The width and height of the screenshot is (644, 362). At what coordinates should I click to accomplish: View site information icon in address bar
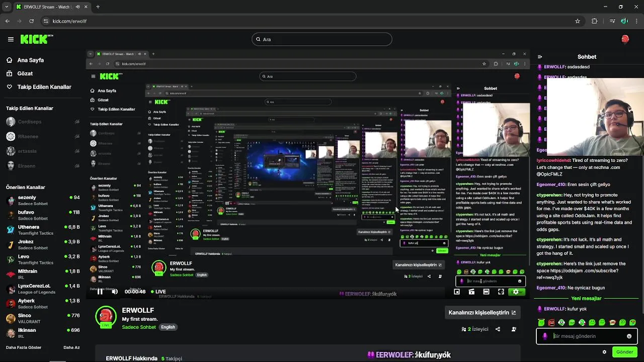[x=46, y=21]
